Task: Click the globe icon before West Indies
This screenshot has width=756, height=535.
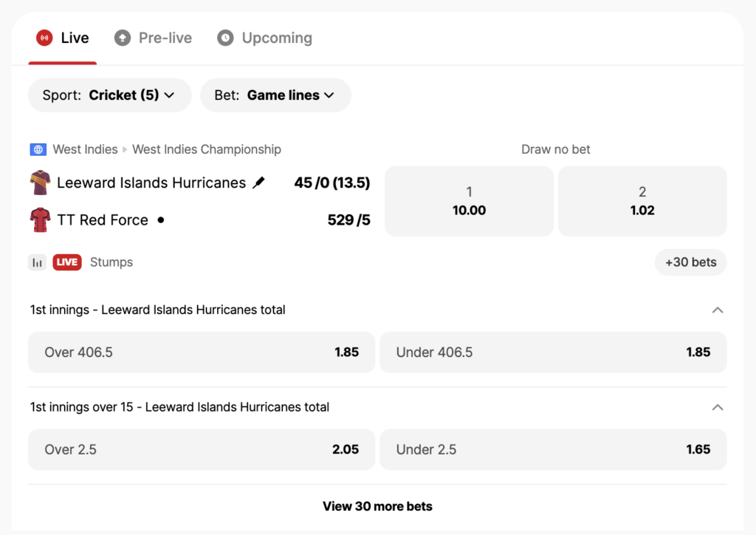Action: pos(38,149)
